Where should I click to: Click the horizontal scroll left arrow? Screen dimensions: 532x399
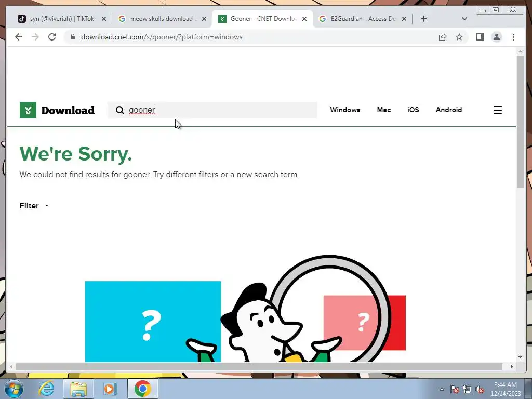click(11, 366)
